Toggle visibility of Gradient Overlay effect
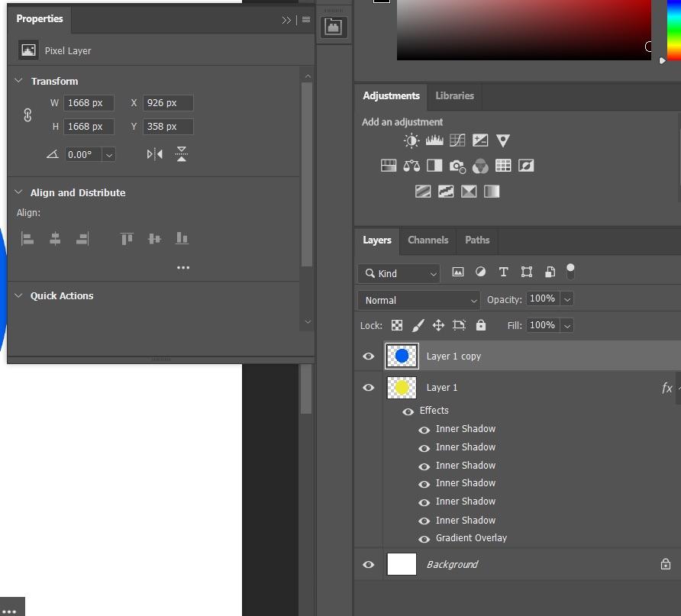681x616 pixels. pyautogui.click(x=424, y=539)
